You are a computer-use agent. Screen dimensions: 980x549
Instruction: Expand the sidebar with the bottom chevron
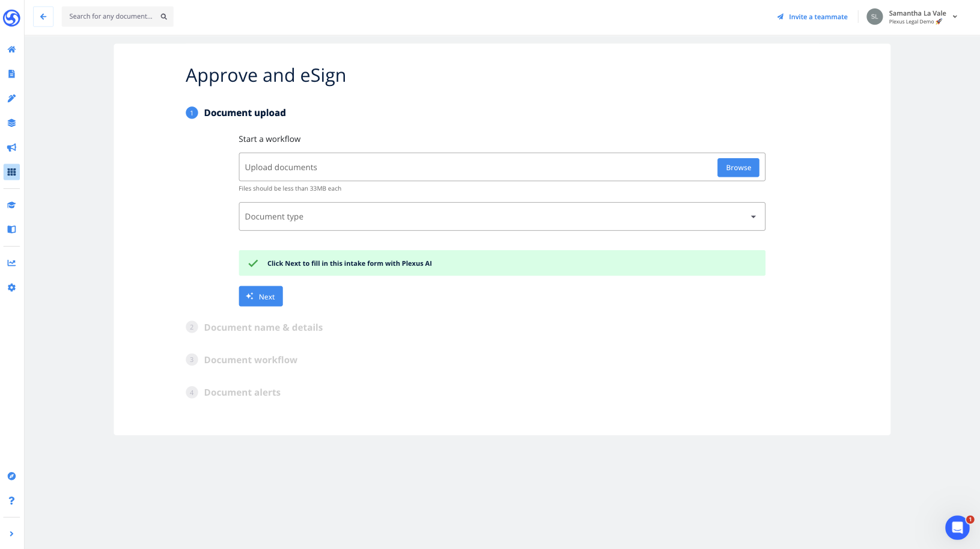11,534
